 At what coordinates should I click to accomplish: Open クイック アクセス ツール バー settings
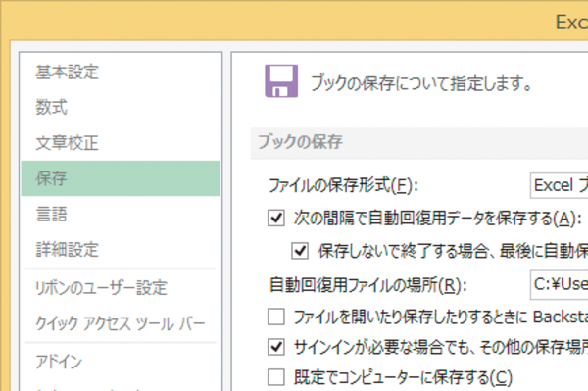pyautogui.click(x=120, y=323)
